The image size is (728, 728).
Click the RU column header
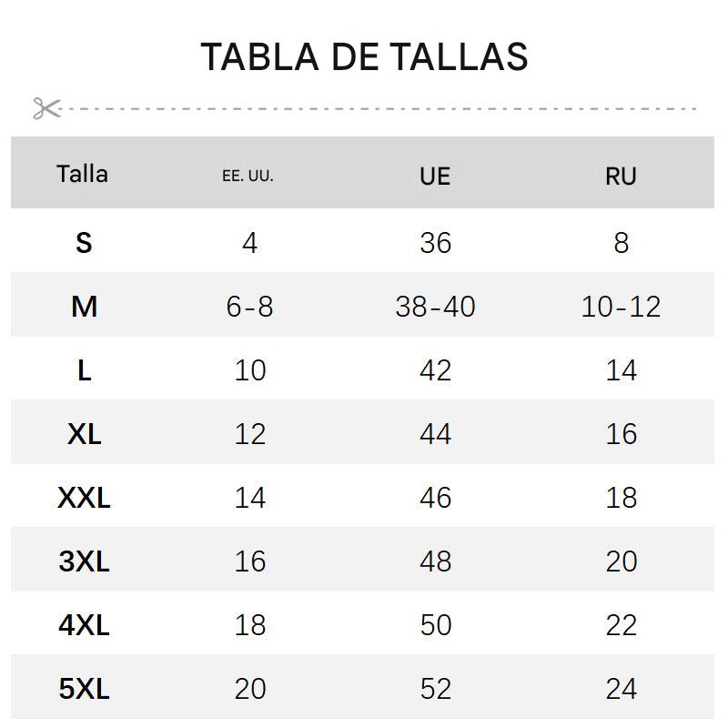tap(621, 176)
